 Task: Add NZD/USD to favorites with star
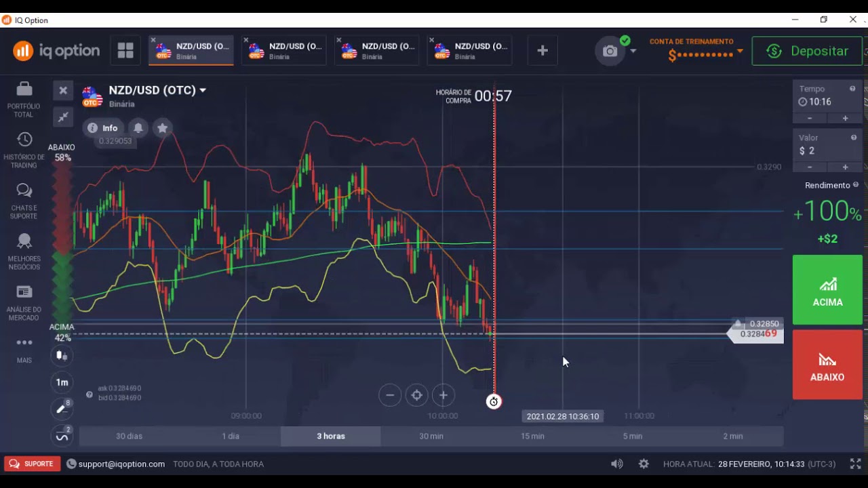click(162, 127)
